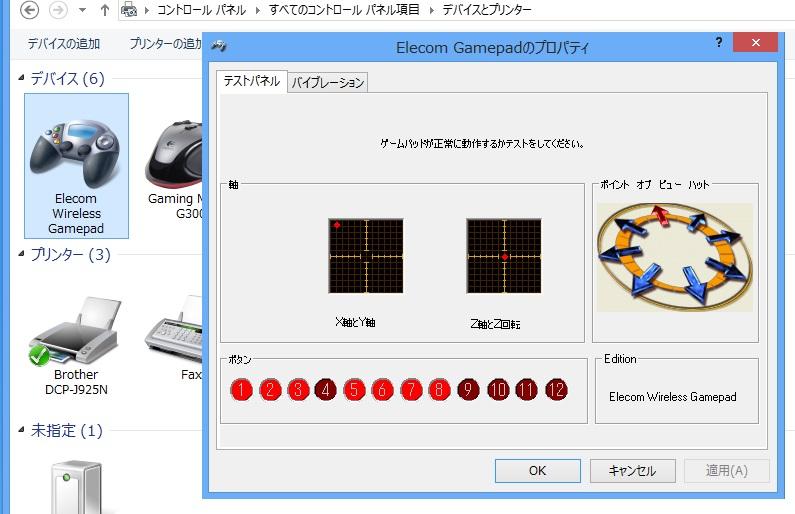
Task: Click the 適用(A) button
Action: (x=727, y=471)
